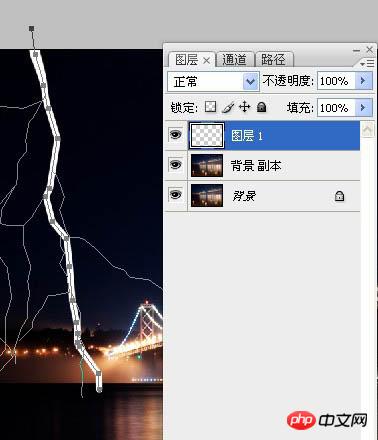This screenshot has width=378, height=440.
Task: Click the 背景 layer lock icon
Action: pos(339,196)
